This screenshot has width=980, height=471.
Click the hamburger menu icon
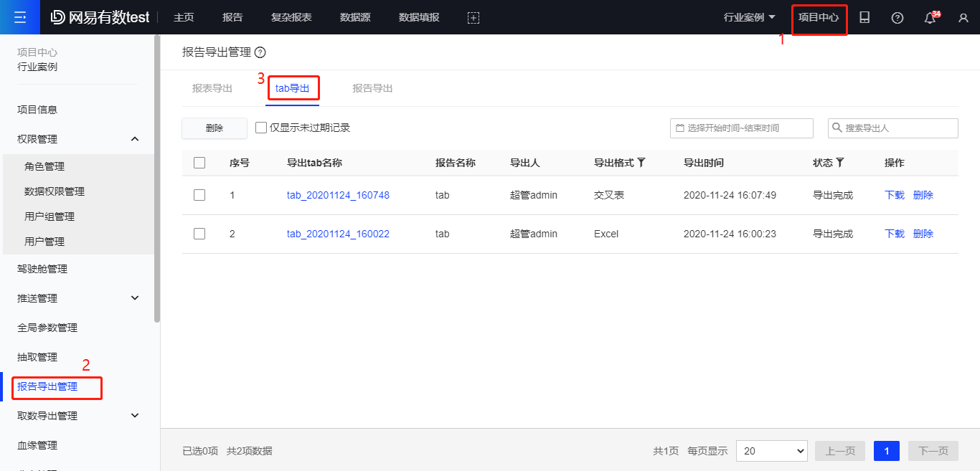point(20,17)
